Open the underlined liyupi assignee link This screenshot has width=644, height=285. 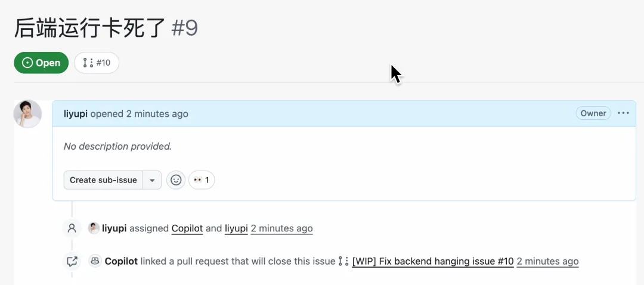236,228
